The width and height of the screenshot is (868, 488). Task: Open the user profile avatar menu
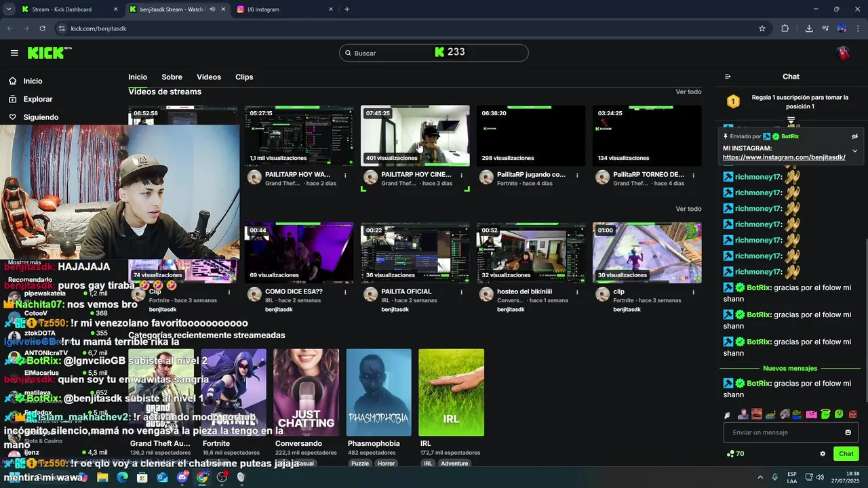[x=844, y=53]
